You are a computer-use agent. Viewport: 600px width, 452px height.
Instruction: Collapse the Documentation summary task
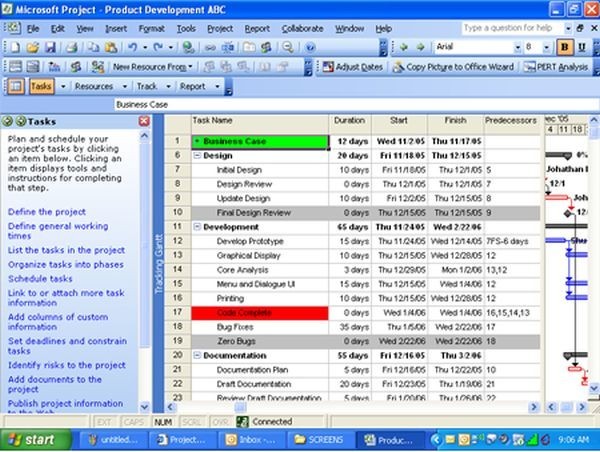click(x=197, y=356)
